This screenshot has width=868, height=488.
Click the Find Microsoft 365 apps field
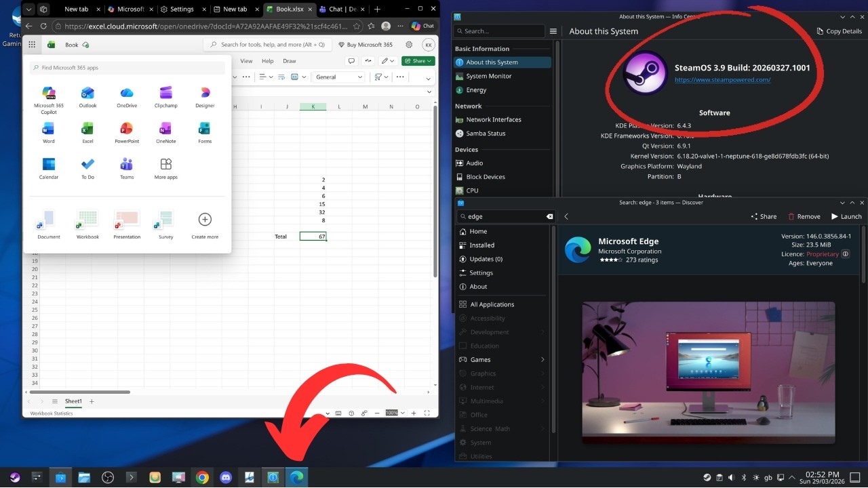click(127, 68)
